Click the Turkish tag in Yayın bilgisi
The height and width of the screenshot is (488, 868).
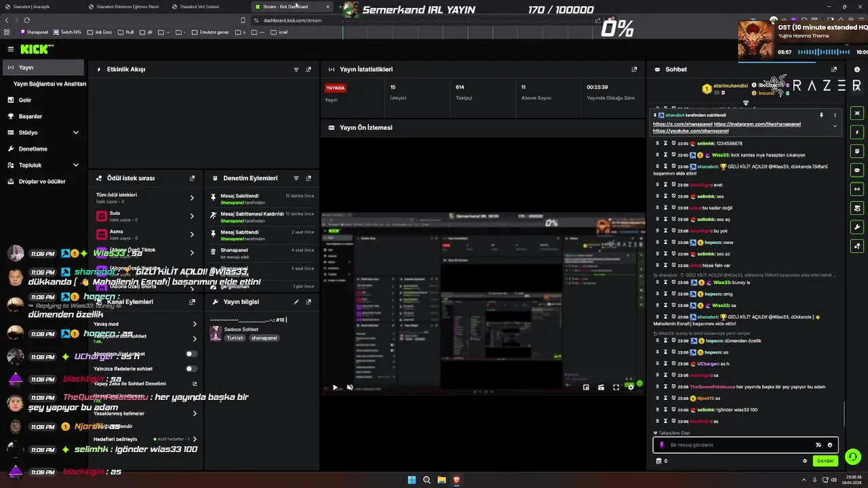(235, 338)
